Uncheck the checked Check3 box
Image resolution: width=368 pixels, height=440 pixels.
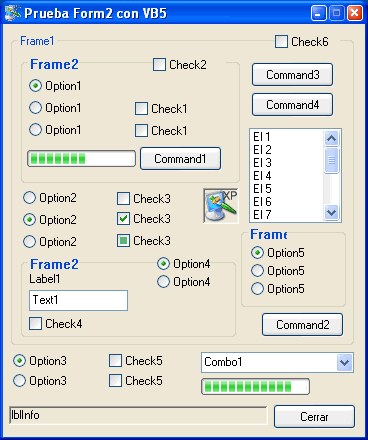pos(123,219)
